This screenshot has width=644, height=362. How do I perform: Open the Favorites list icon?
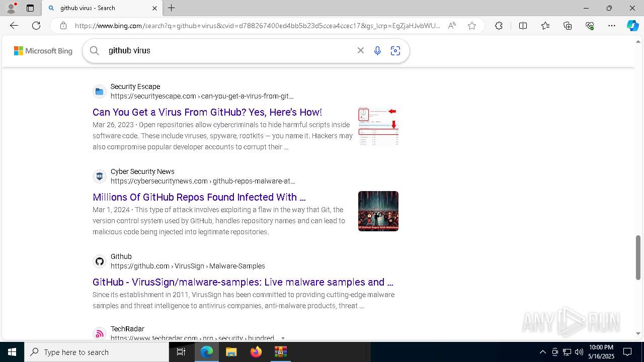[x=545, y=26]
